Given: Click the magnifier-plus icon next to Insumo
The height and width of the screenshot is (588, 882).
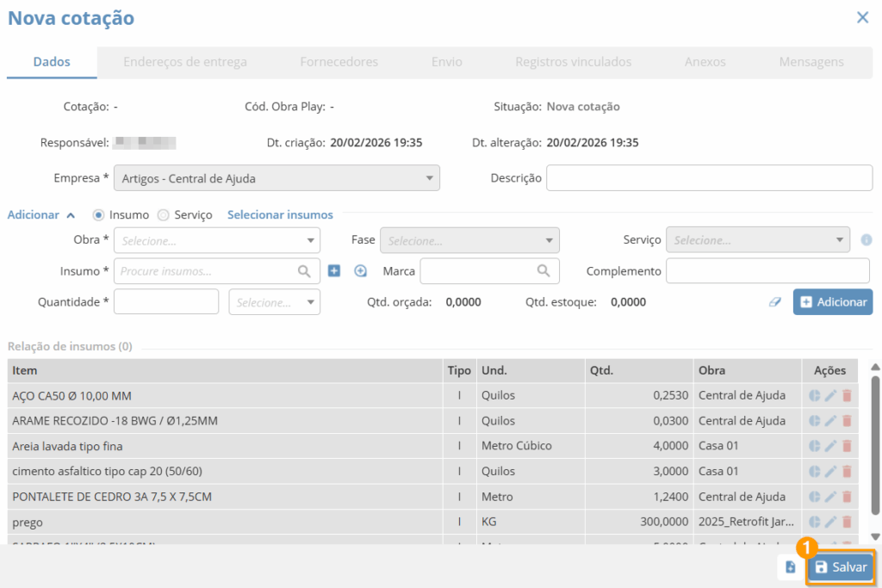Looking at the screenshot, I should point(360,271).
